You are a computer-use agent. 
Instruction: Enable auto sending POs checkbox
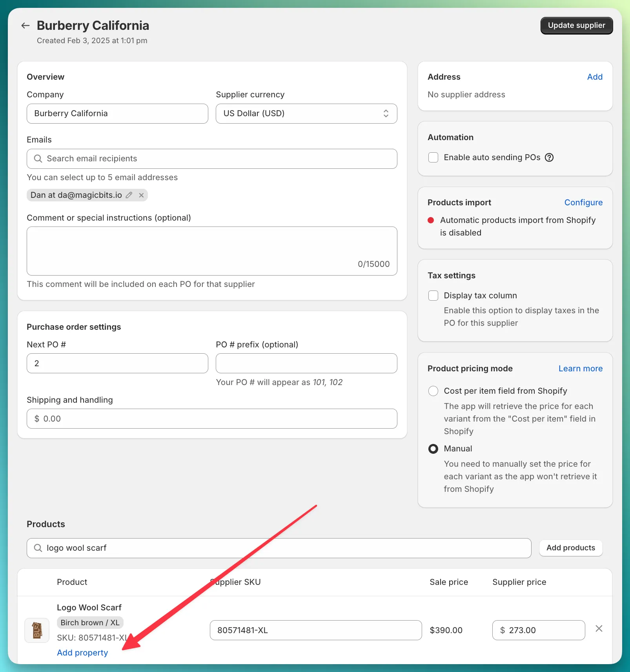[433, 157]
